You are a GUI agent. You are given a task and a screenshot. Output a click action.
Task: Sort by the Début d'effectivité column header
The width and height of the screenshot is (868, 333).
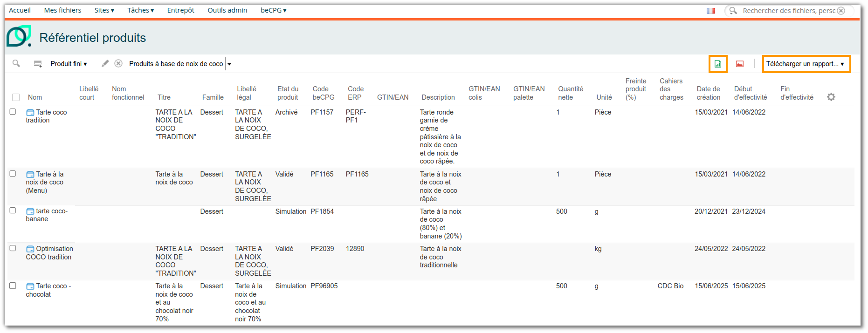[751, 93]
